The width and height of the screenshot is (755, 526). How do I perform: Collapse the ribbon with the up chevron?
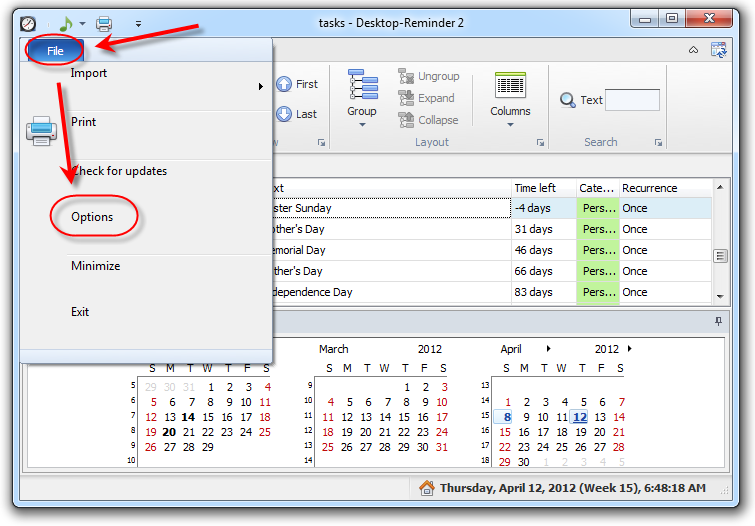coord(693,50)
